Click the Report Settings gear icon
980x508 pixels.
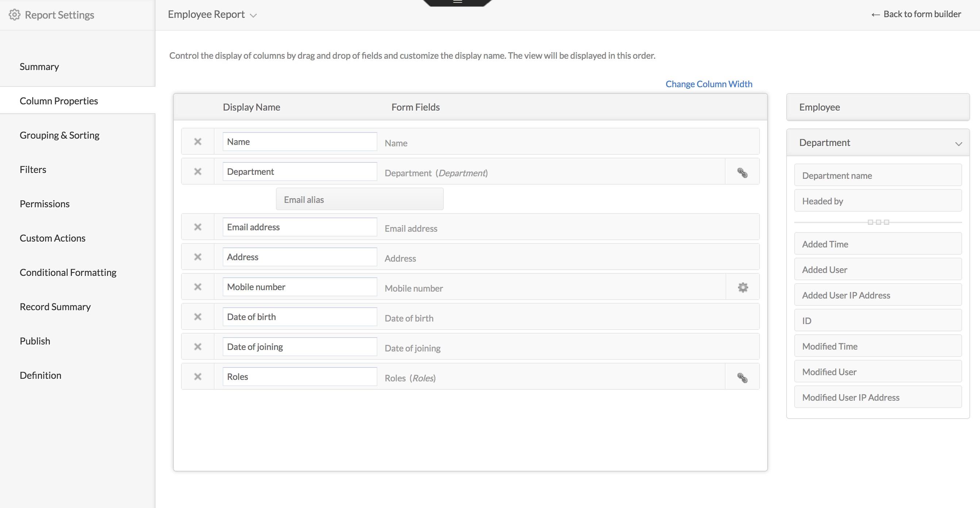coord(15,15)
